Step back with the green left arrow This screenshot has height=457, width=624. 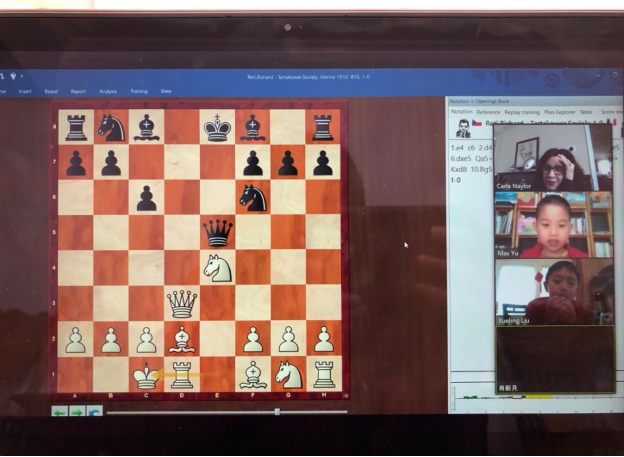click(x=59, y=412)
